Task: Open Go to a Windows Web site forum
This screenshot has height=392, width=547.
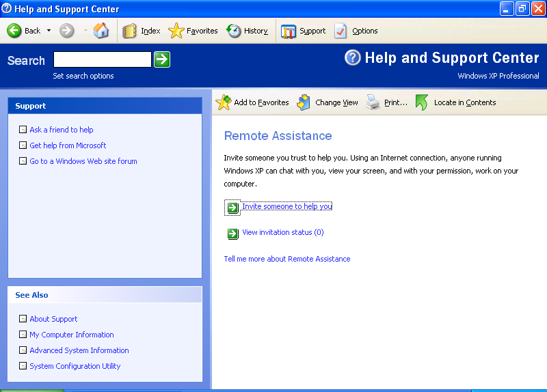Action: [x=83, y=161]
